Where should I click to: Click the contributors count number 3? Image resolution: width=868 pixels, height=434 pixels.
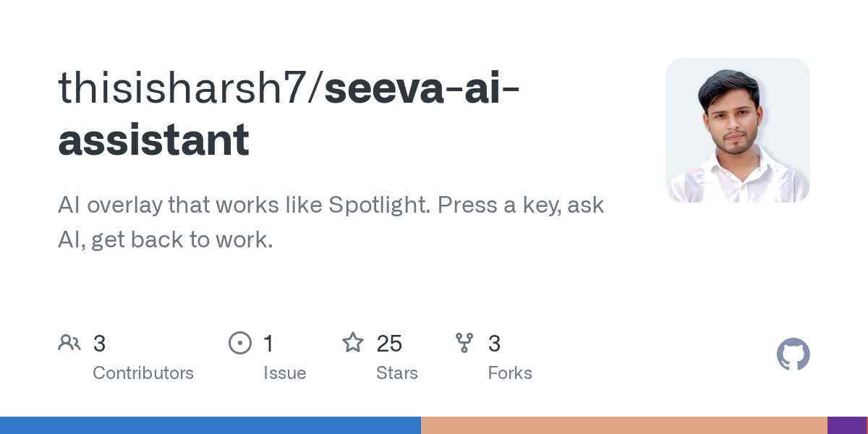pos(100,344)
